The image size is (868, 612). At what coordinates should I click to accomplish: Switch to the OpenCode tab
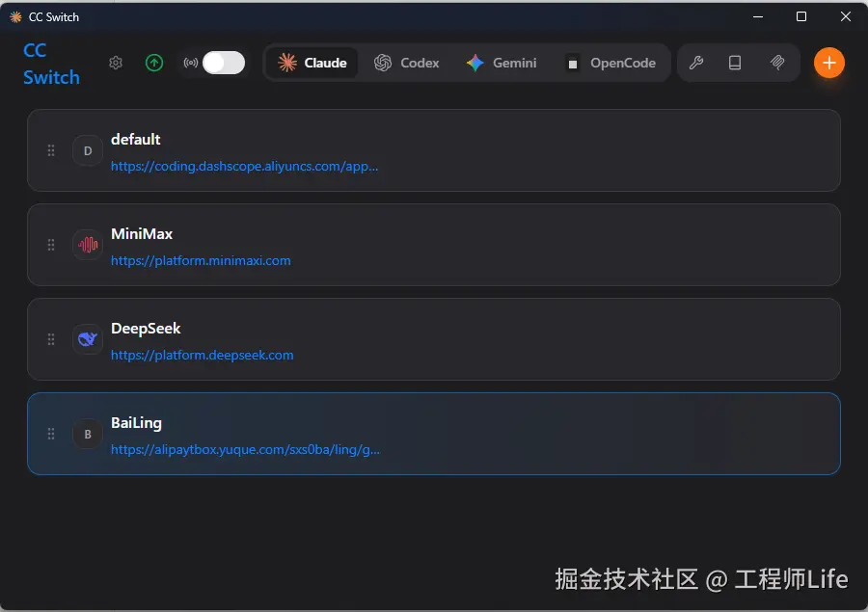click(611, 63)
